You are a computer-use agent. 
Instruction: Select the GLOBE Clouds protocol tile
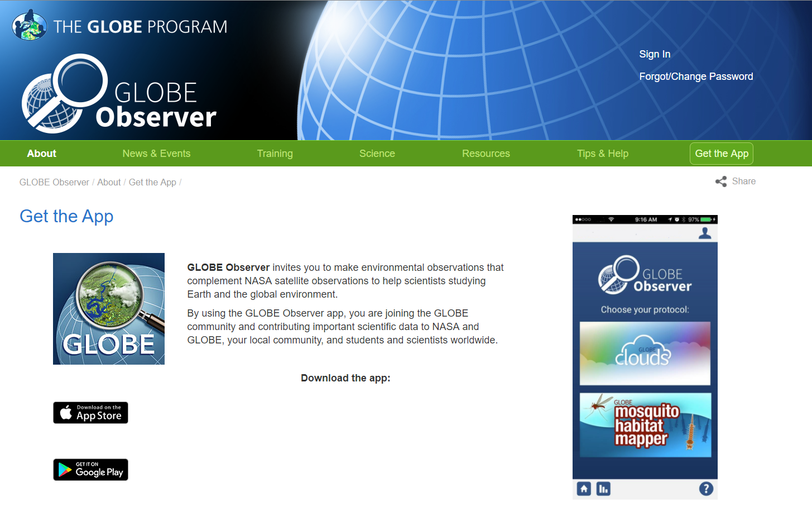point(645,353)
